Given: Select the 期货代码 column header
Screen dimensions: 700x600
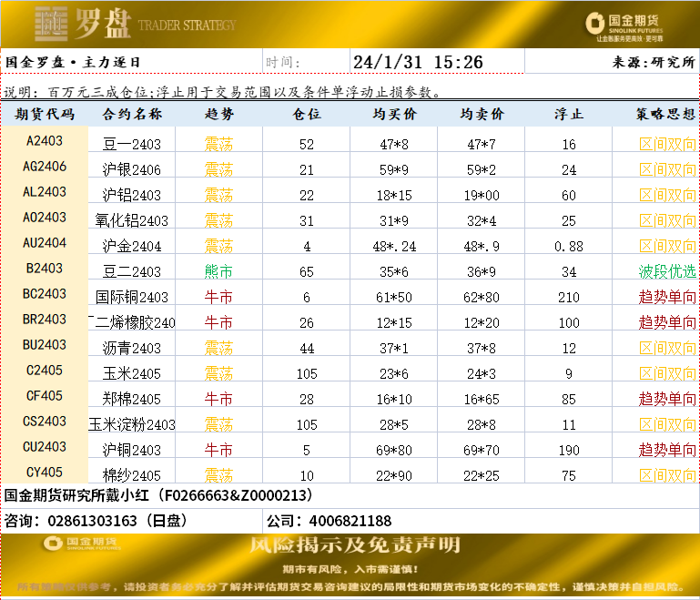Looking at the screenshot, I should 45,115.
